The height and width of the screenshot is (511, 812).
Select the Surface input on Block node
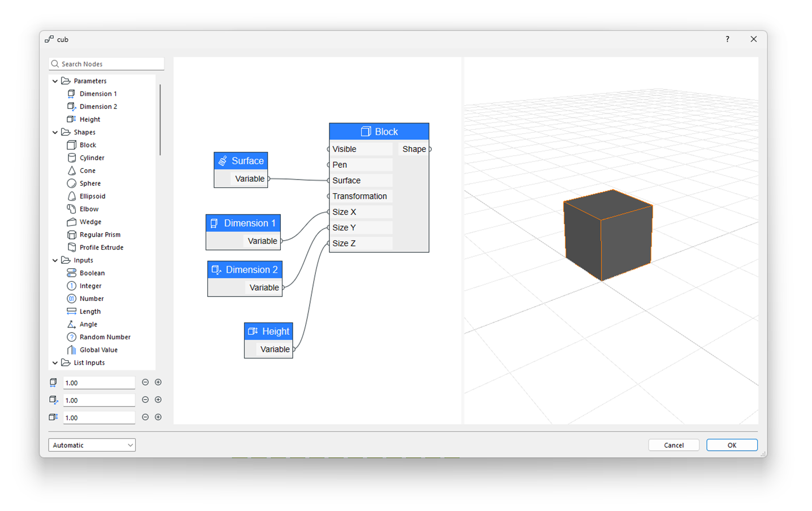(361, 181)
